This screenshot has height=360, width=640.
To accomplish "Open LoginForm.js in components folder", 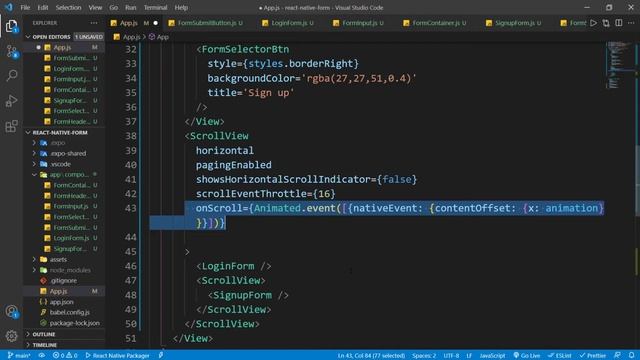I will 71,238.
